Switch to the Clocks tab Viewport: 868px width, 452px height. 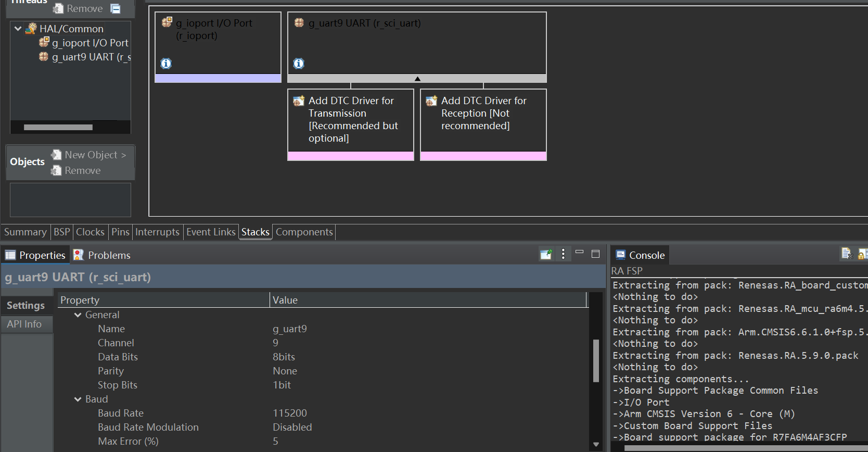(x=91, y=232)
